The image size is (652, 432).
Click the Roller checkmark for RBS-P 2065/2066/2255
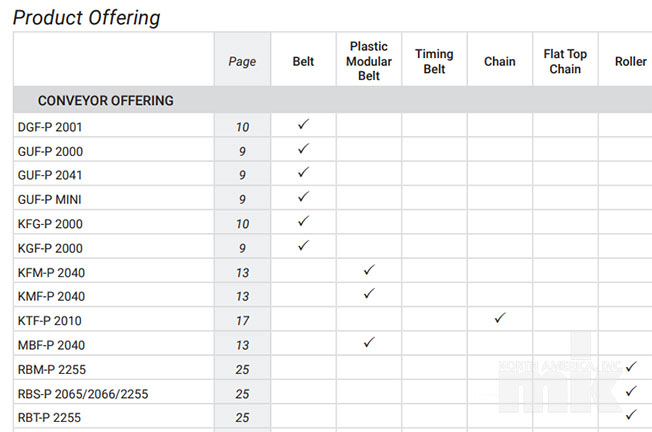(x=631, y=391)
